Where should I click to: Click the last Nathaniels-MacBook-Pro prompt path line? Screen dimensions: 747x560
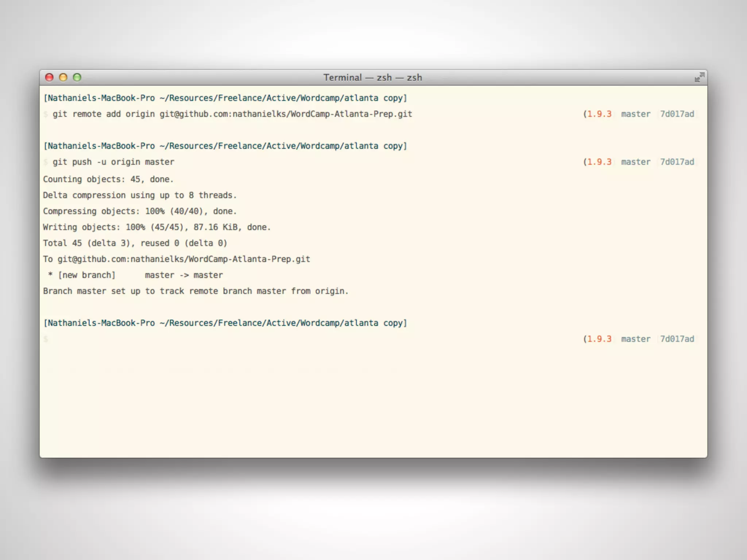pos(225,323)
